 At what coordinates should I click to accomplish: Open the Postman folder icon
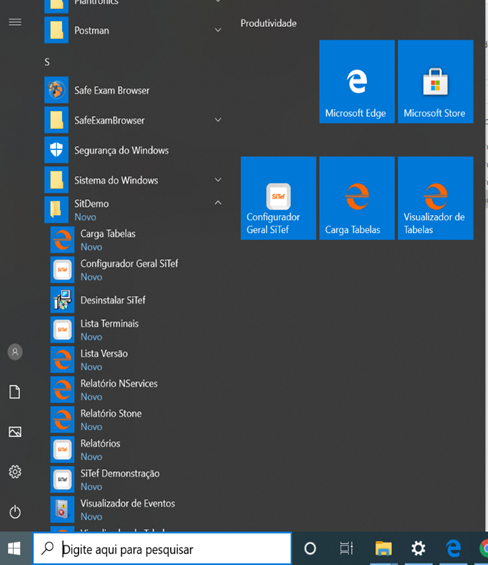pyautogui.click(x=56, y=30)
